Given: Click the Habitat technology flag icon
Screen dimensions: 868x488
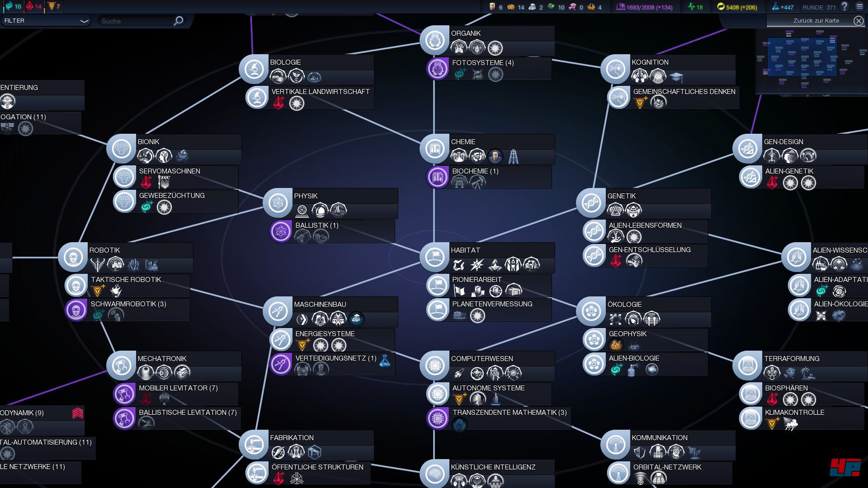Looking at the screenshot, I should point(434,257).
